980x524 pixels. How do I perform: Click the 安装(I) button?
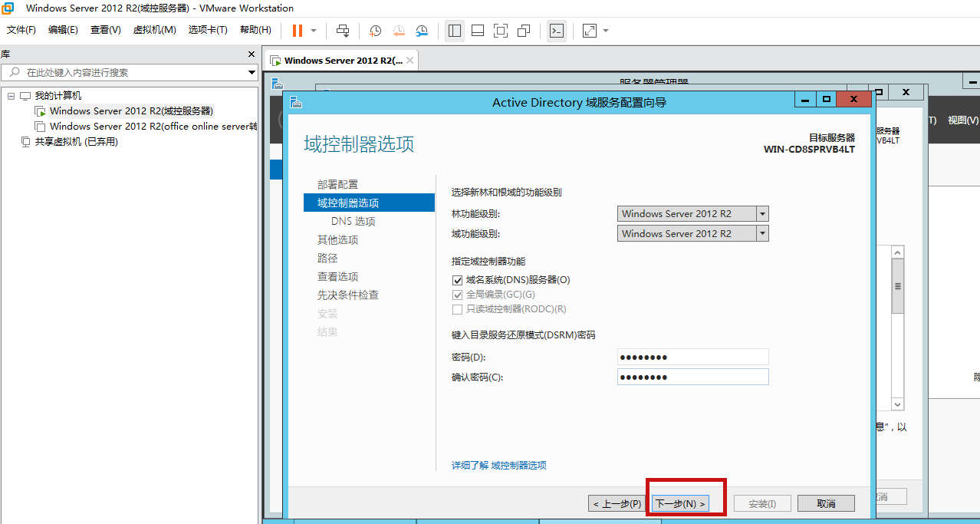pyautogui.click(x=762, y=504)
